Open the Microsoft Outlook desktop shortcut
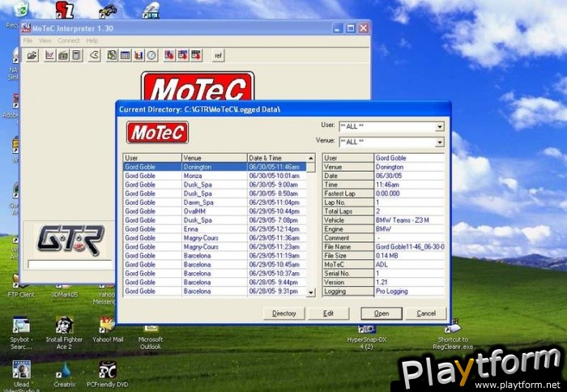Image resolution: width=567 pixels, height=392 pixels. pos(151,336)
